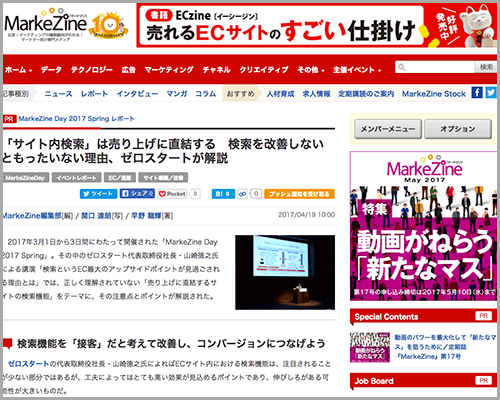Select the MarkeZineDay tag
Viewport: 500px width, 400px height.
[26, 178]
